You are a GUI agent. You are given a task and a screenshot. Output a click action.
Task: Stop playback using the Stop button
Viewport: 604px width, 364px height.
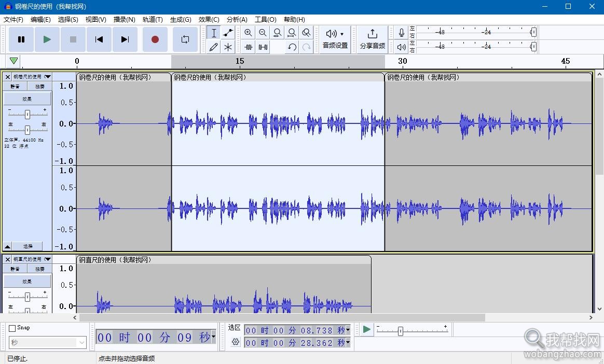pos(73,39)
